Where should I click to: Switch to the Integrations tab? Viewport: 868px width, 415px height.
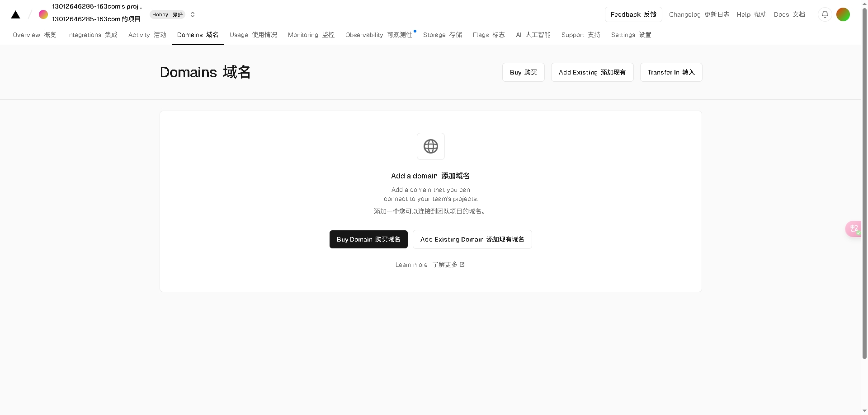(x=92, y=35)
